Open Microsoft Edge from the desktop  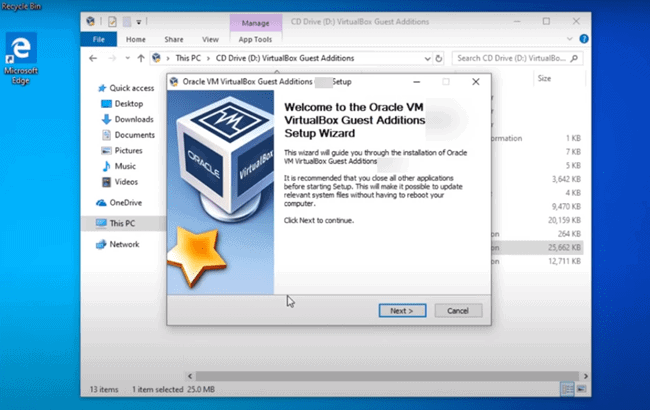21,53
